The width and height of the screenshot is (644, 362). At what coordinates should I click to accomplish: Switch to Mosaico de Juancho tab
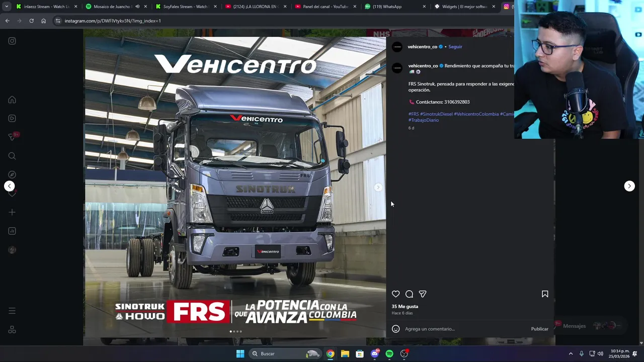(x=116, y=7)
